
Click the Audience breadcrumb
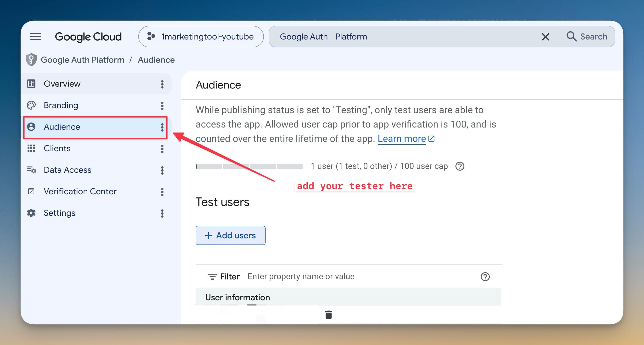(x=156, y=60)
